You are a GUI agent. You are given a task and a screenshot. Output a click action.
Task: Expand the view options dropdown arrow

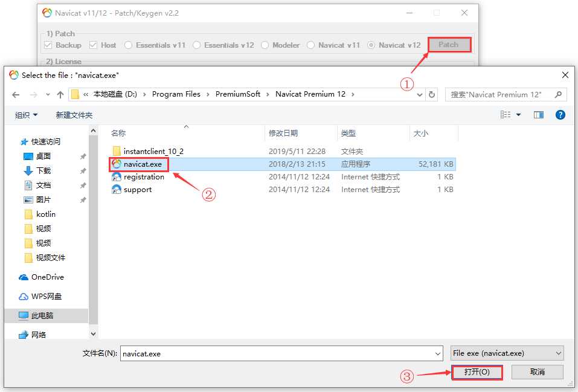click(x=518, y=115)
